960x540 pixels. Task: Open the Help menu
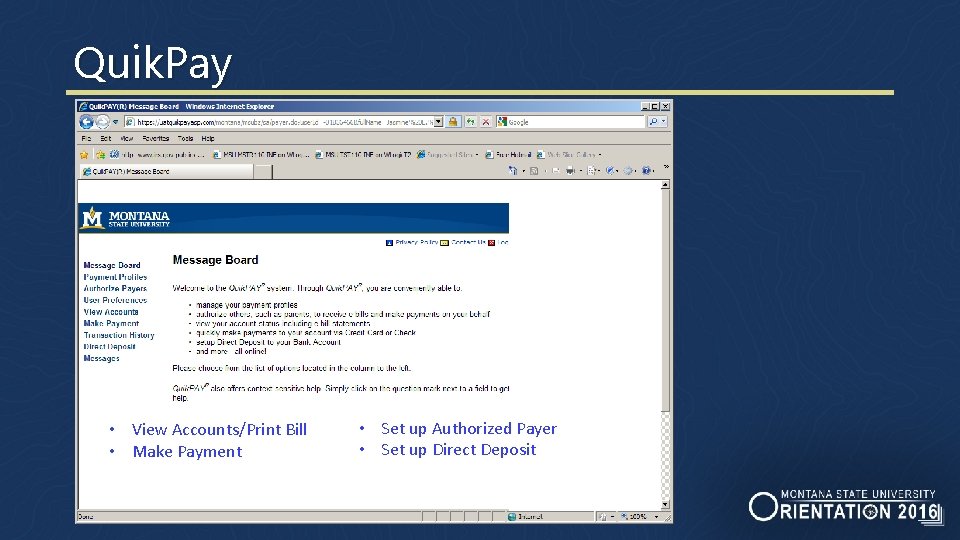tap(208, 138)
